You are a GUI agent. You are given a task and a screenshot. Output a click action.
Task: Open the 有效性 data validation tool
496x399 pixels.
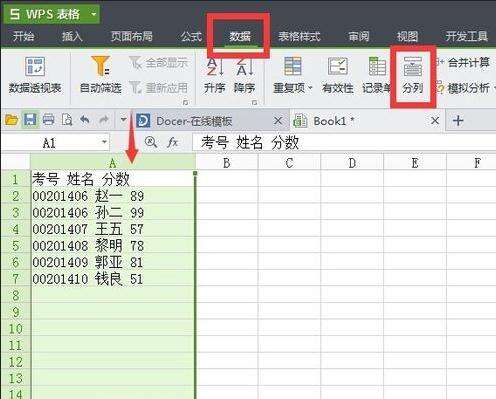tap(338, 75)
